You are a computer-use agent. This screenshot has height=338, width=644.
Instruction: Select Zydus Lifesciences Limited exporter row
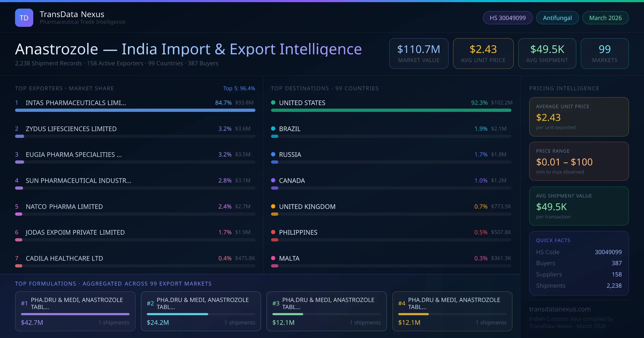(x=71, y=129)
